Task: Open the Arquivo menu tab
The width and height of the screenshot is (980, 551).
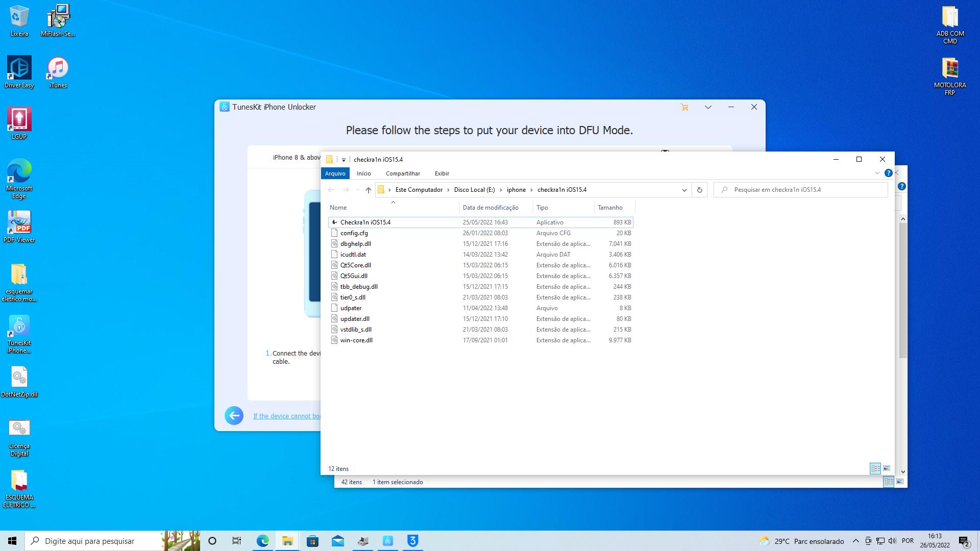Action: click(335, 173)
